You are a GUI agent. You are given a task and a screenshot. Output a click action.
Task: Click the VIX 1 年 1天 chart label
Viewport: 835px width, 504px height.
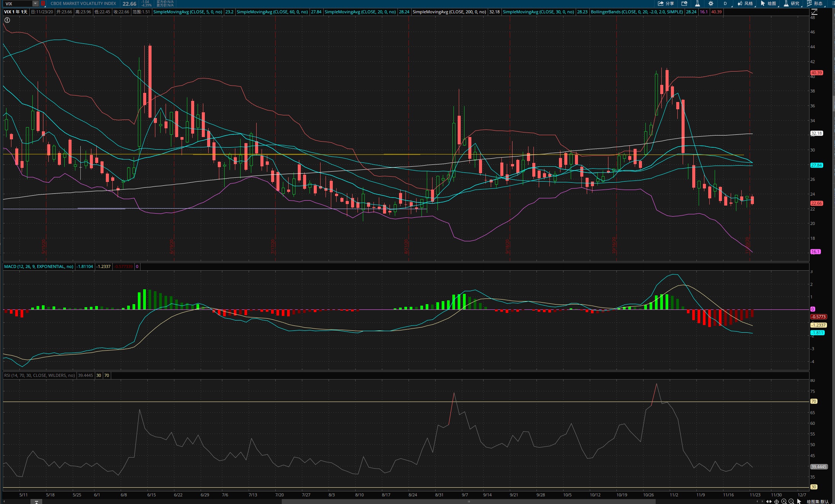pos(16,12)
